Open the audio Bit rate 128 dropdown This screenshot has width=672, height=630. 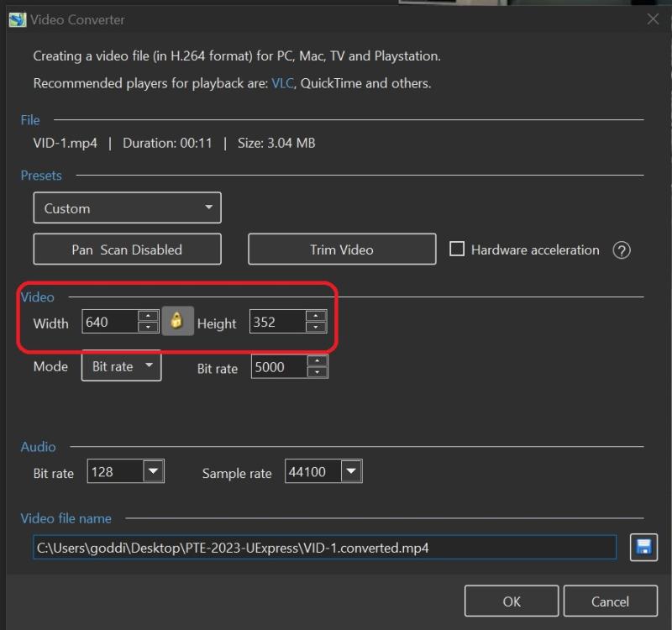[x=153, y=472]
